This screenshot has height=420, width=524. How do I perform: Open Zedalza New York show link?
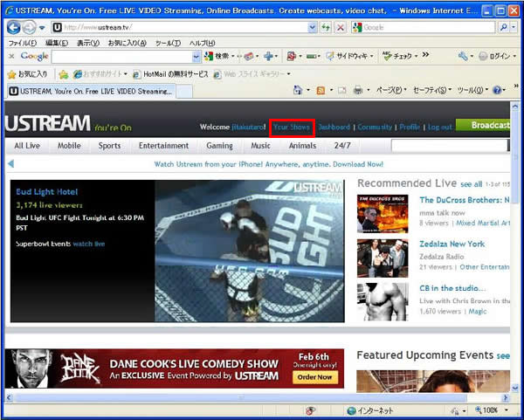452,244
